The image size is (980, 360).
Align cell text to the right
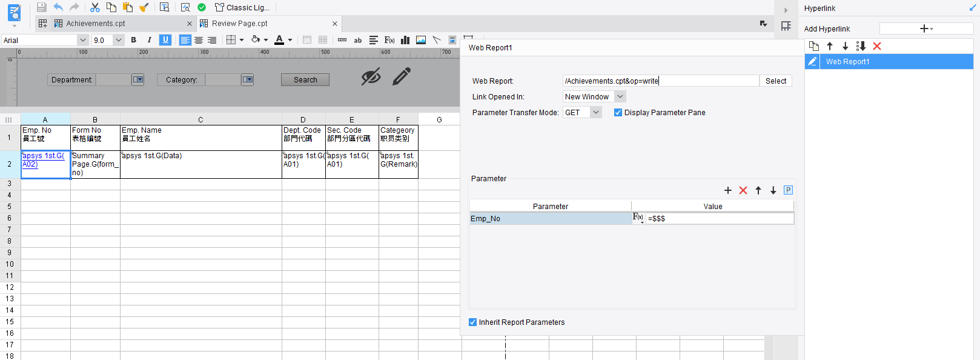click(x=212, y=40)
